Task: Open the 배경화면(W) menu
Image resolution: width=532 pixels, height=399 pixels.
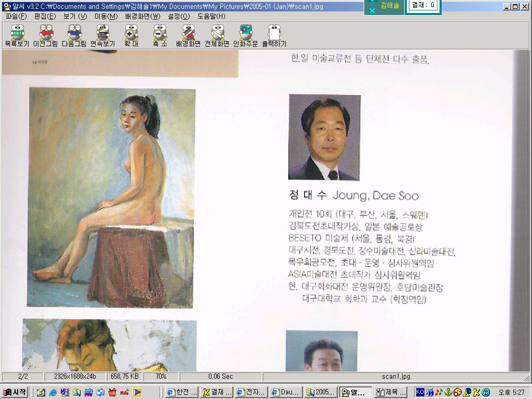Action: coord(142,16)
